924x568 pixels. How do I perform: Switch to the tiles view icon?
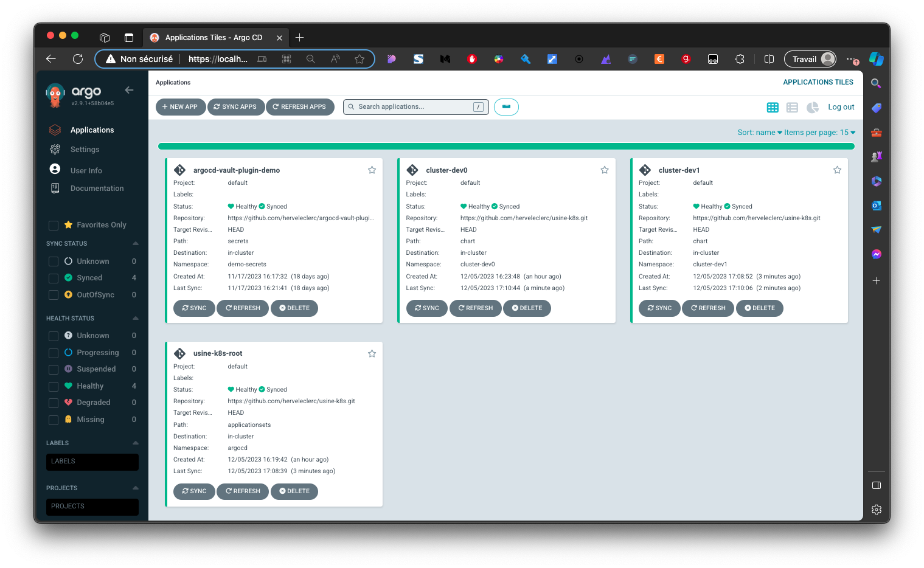pos(773,108)
